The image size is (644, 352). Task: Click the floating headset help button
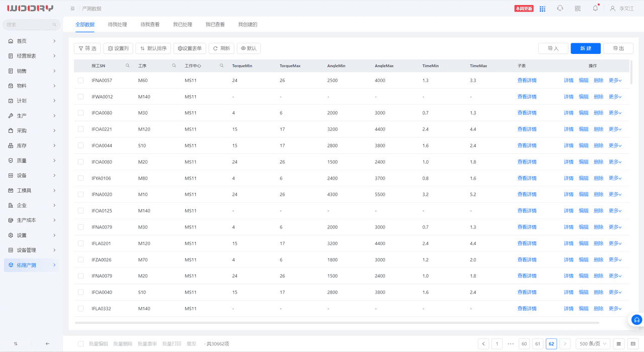coord(637,320)
